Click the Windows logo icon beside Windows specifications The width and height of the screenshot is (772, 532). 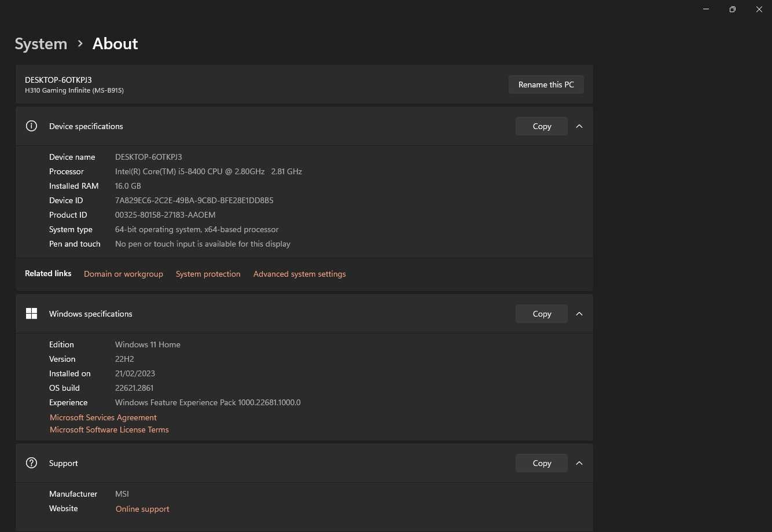(x=32, y=314)
